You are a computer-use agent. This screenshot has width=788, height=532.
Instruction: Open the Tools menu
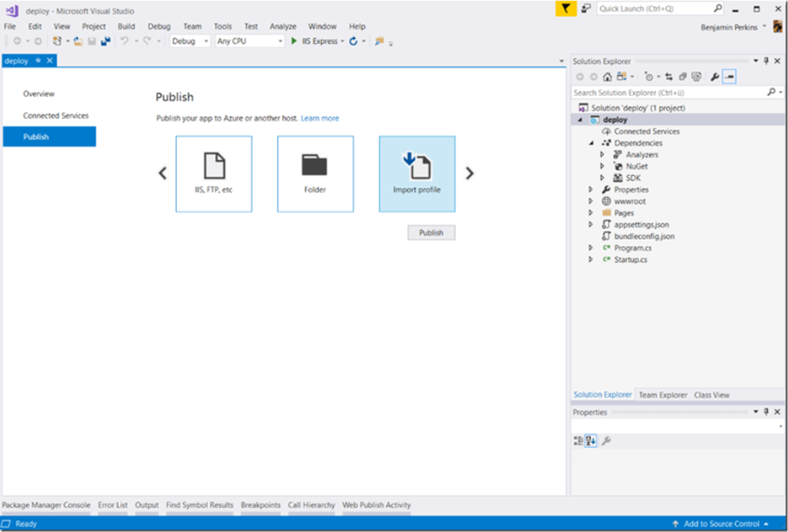coord(222,26)
